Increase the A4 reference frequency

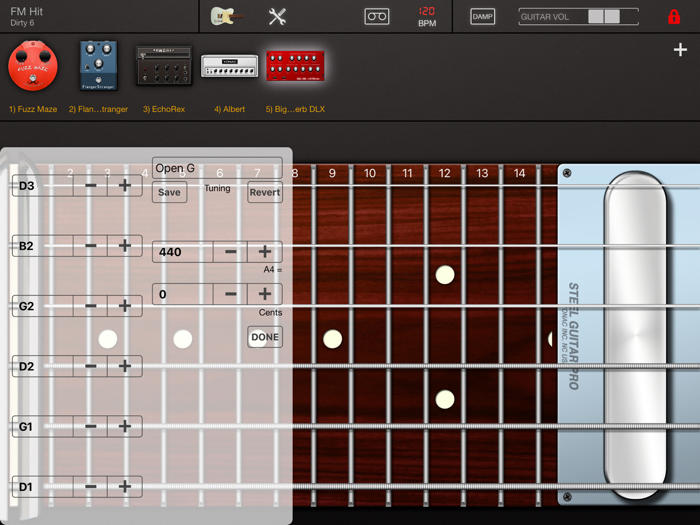coord(265,252)
